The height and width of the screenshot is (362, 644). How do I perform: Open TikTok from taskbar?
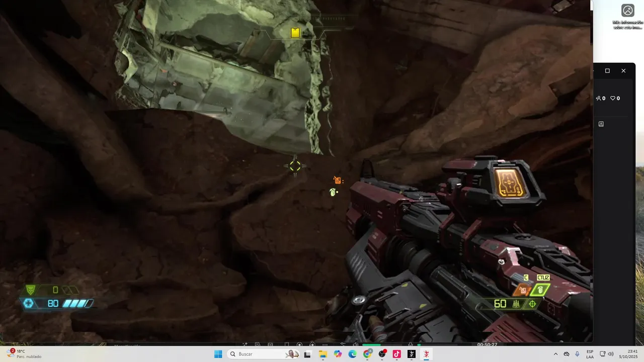point(396,354)
